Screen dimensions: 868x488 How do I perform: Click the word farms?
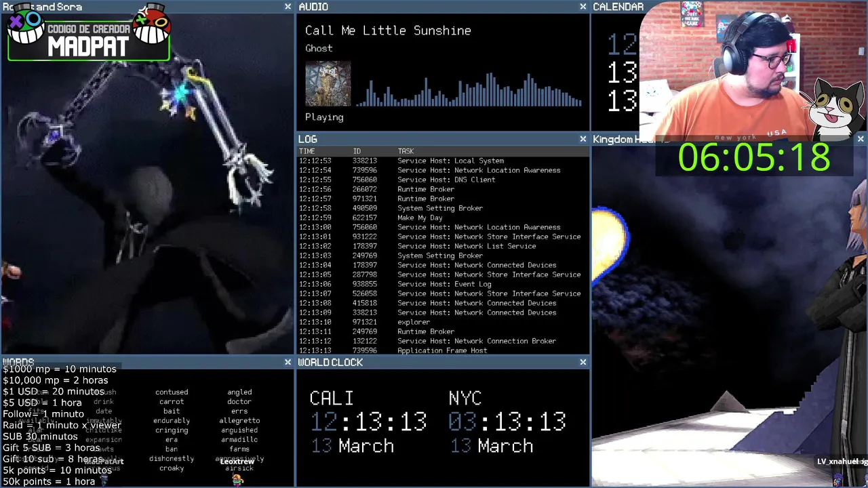coord(239,449)
